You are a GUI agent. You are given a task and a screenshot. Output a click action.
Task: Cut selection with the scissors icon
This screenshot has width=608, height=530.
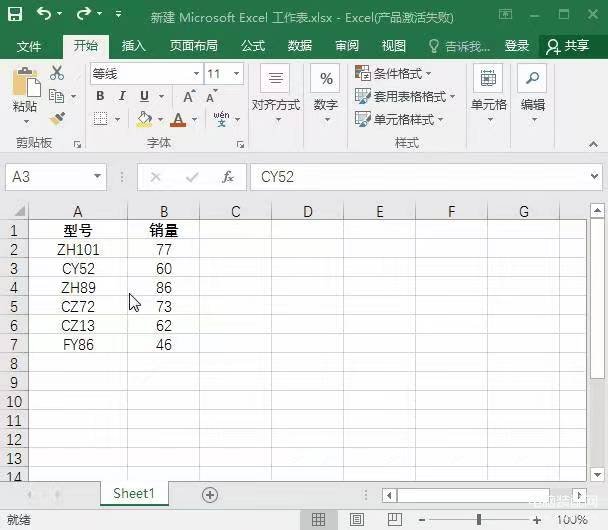coord(57,73)
